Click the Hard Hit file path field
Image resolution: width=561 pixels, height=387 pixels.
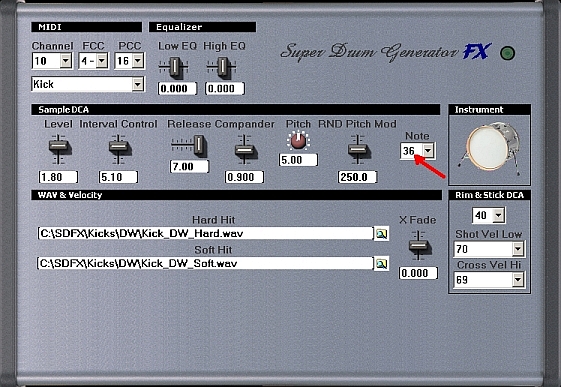205,234
